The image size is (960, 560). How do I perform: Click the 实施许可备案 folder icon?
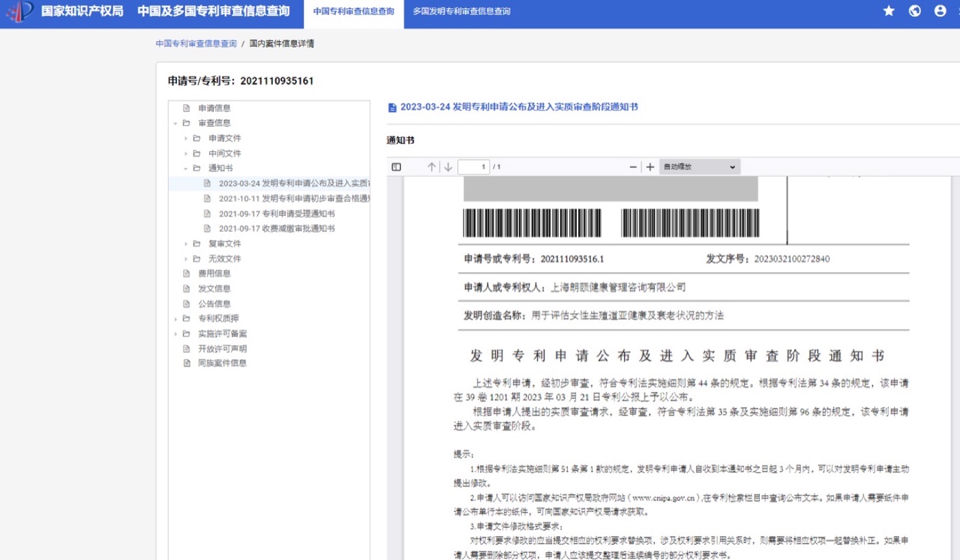coord(187,334)
